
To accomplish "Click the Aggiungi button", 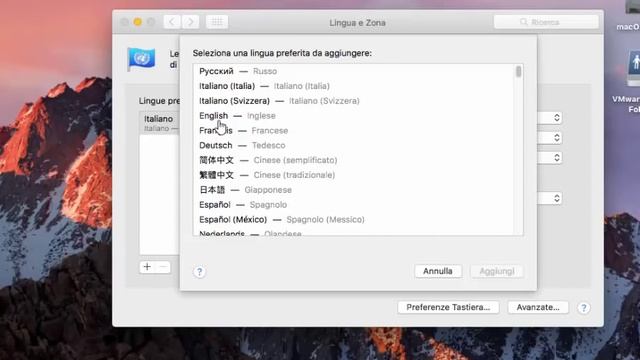I will [x=497, y=271].
